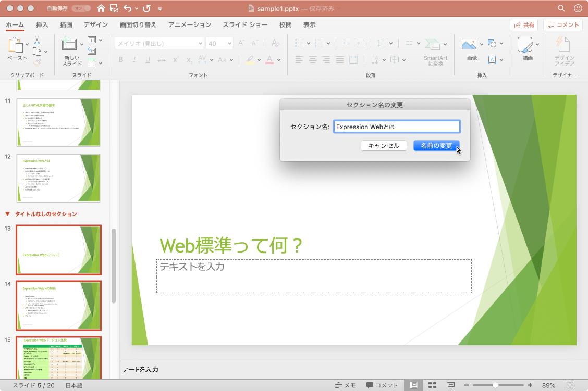Open the Paste options arrow
The image size is (588, 391).
[x=27, y=45]
